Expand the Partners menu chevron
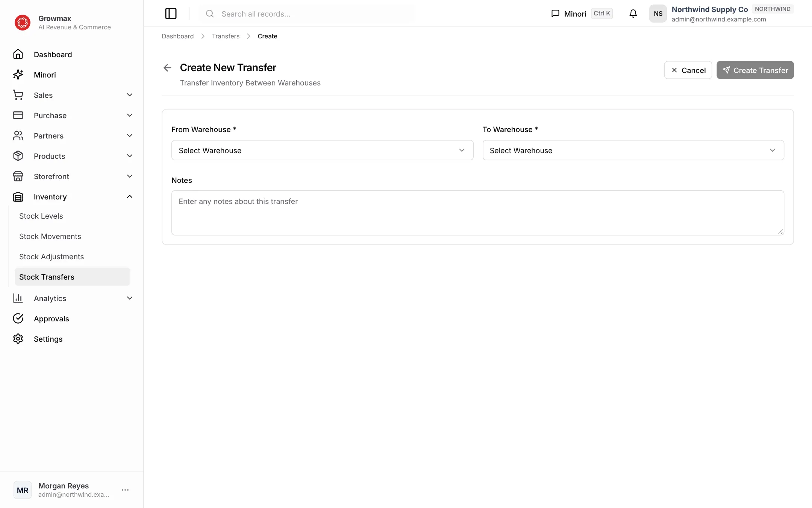This screenshot has width=812, height=508. (130, 135)
